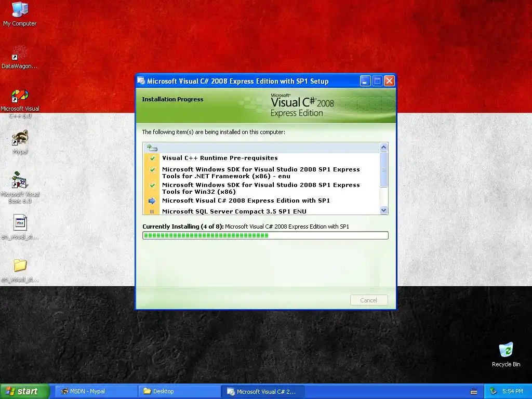Click the setup tray icon near clock
The image size is (532, 399).
coord(493,392)
